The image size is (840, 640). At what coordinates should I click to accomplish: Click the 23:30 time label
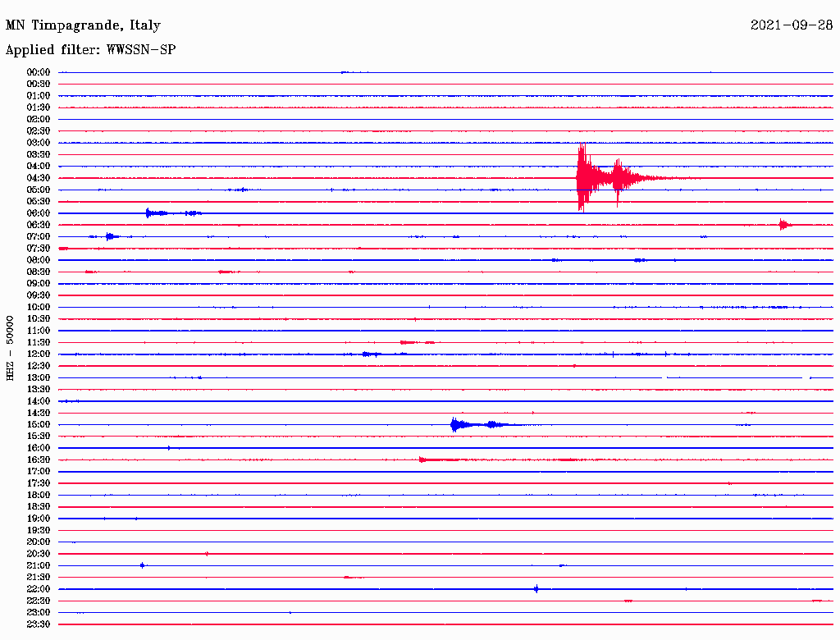tap(39, 624)
